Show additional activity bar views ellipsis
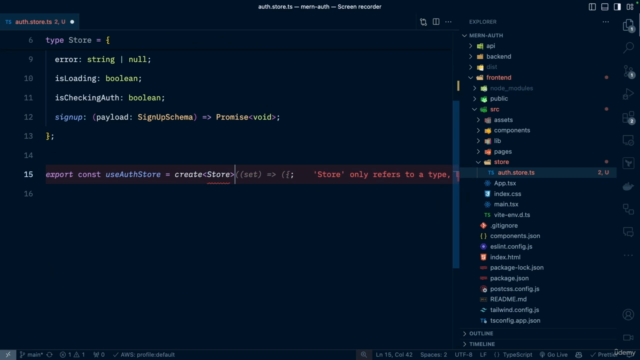The height and width of the screenshot is (360, 640). tap(628, 256)
